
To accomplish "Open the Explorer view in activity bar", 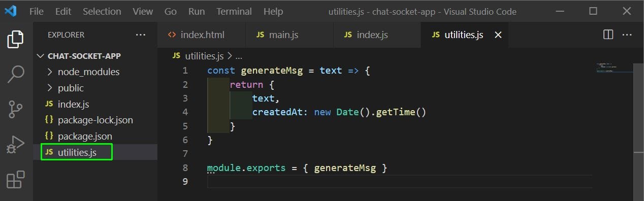I will [x=16, y=39].
